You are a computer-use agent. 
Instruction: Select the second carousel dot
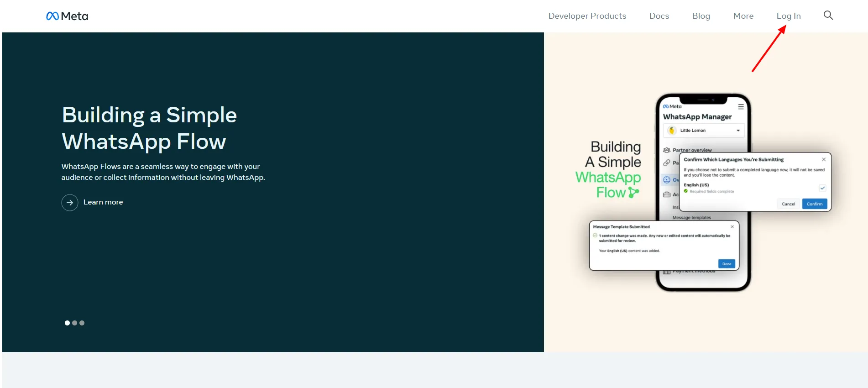[74, 323]
